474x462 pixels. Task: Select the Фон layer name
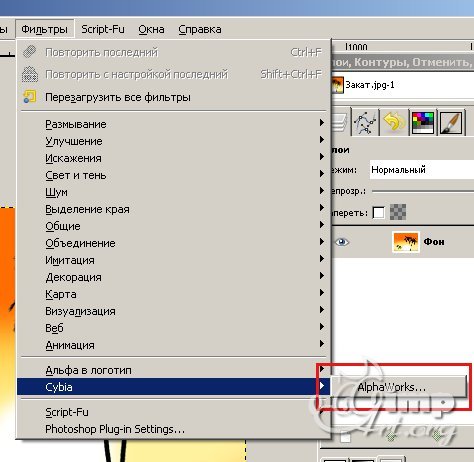click(434, 242)
